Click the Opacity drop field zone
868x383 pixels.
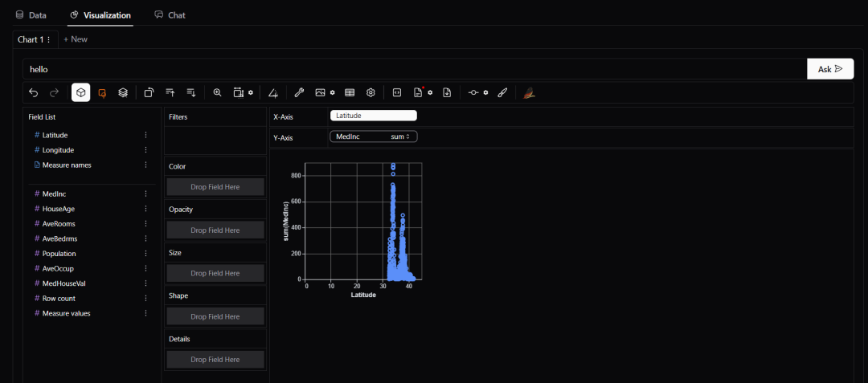click(215, 230)
